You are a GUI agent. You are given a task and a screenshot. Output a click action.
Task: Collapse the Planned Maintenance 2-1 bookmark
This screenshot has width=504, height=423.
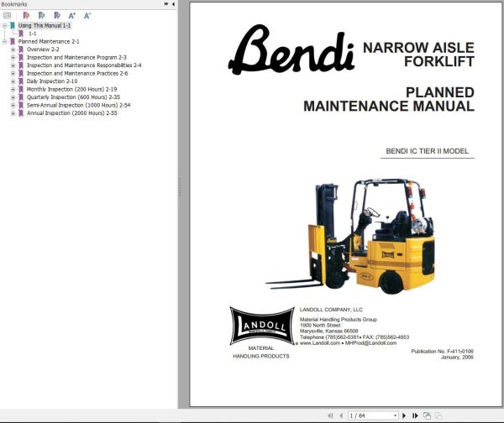coord(4,41)
